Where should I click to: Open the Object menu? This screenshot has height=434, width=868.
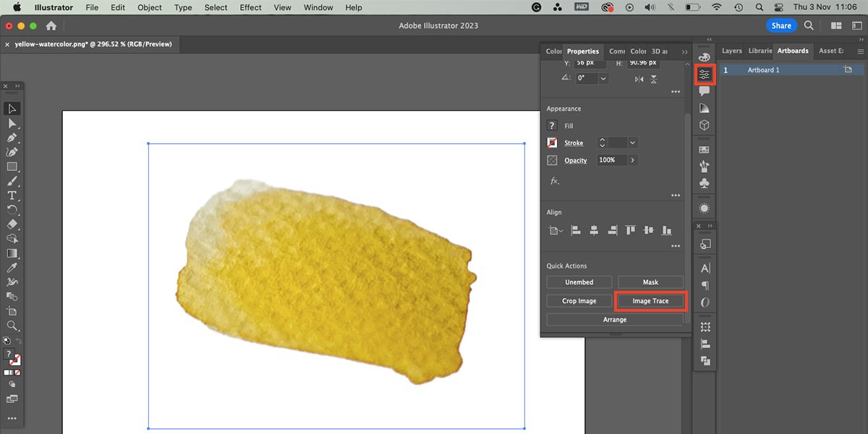(150, 7)
